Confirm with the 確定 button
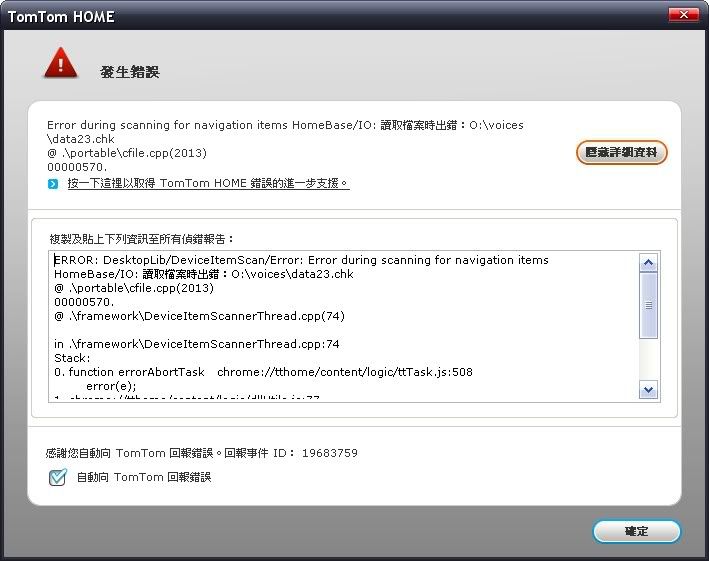The width and height of the screenshot is (709, 561). 636,531
